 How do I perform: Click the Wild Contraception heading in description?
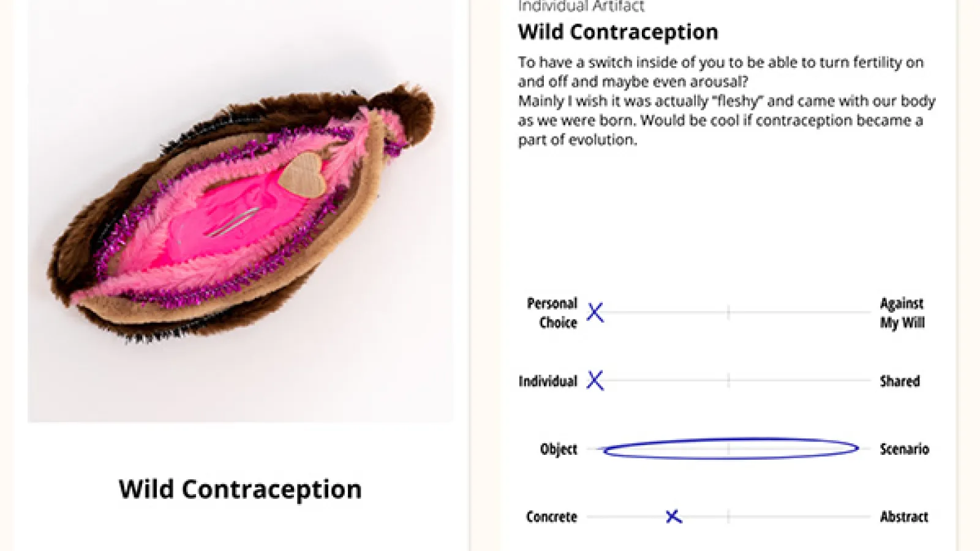(618, 32)
